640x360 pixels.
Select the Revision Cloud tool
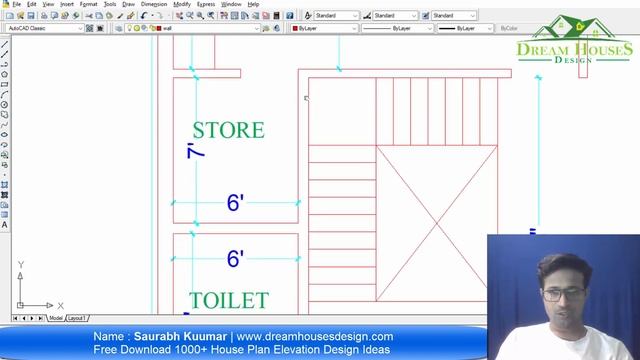tap(4, 115)
